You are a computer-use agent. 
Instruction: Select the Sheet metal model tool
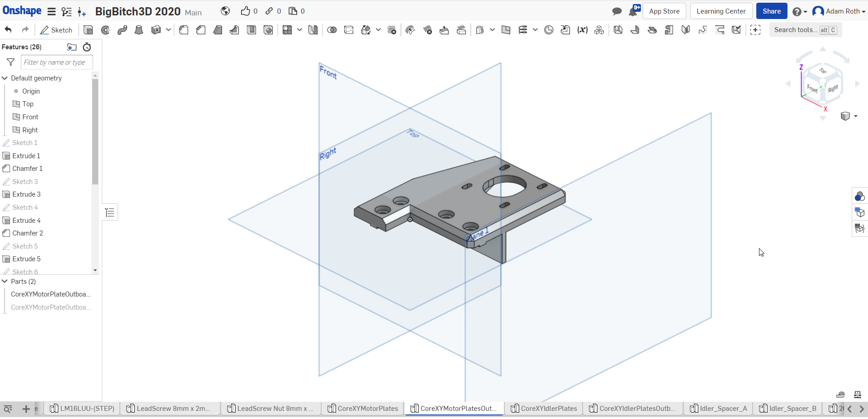[618, 30]
